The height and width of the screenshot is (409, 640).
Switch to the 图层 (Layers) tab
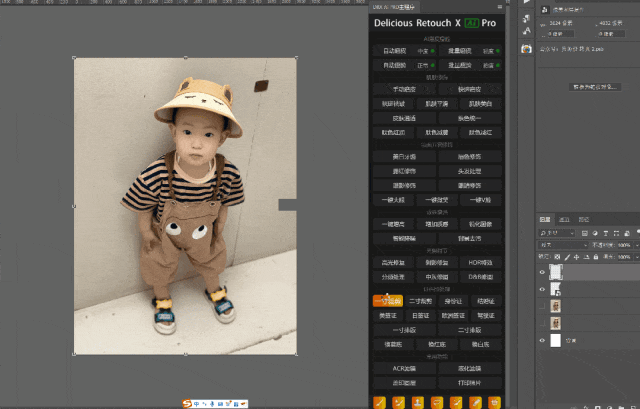(545, 220)
